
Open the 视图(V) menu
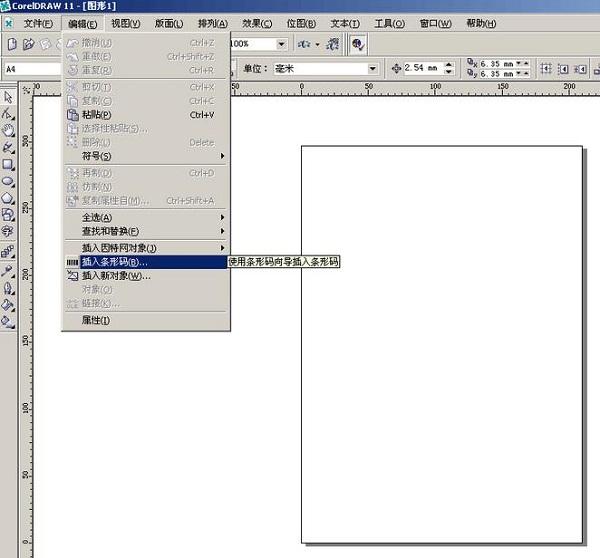(126, 24)
